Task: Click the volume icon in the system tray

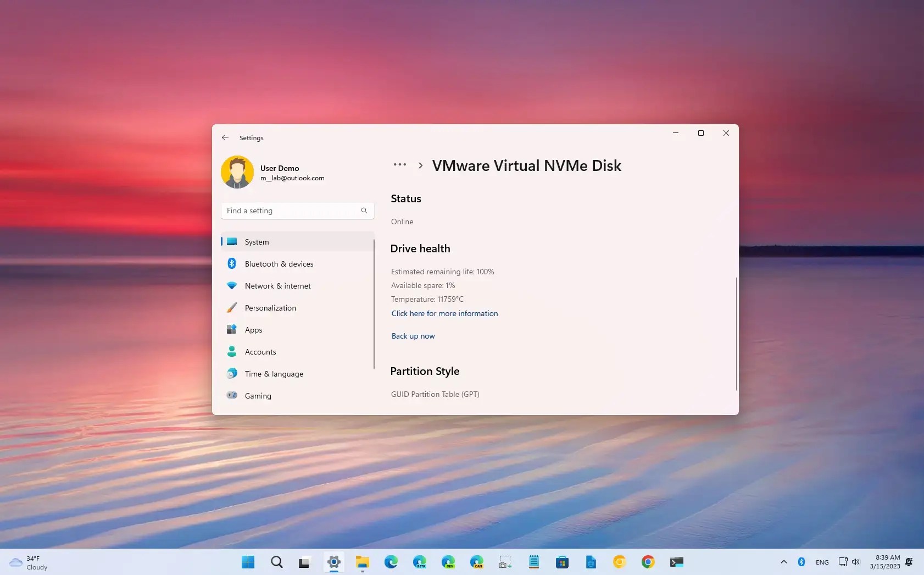Action: (x=855, y=562)
